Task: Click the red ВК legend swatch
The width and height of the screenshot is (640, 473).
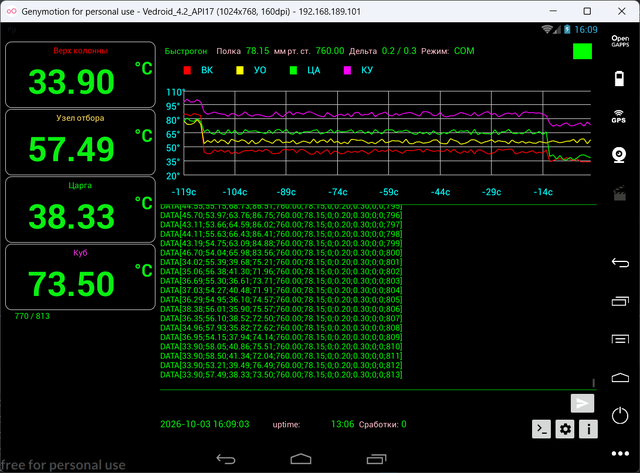Action: click(187, 70)
